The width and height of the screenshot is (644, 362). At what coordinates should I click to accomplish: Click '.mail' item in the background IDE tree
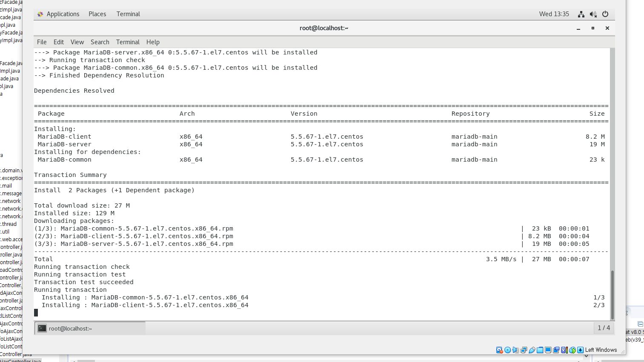coord(6,186)
